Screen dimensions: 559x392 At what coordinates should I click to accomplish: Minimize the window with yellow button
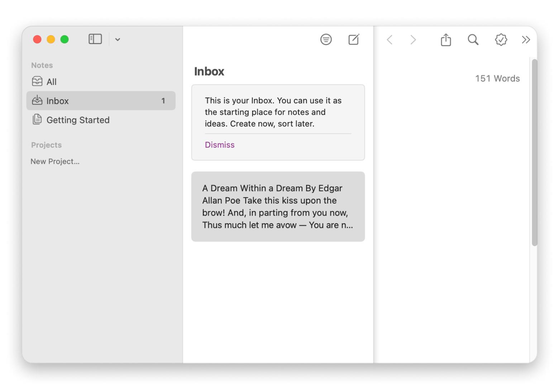click(x=51, y=39)
